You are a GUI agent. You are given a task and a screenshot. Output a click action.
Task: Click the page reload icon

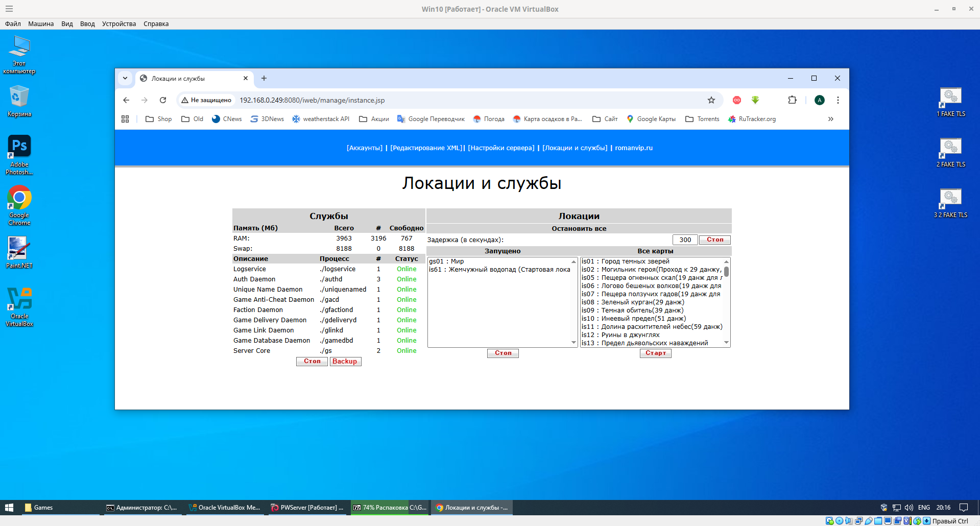[163, 100]
